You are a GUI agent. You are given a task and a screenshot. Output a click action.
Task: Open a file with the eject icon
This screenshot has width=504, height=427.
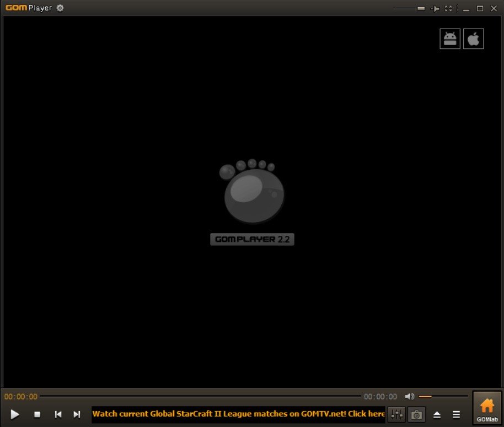tap(437, 415)
